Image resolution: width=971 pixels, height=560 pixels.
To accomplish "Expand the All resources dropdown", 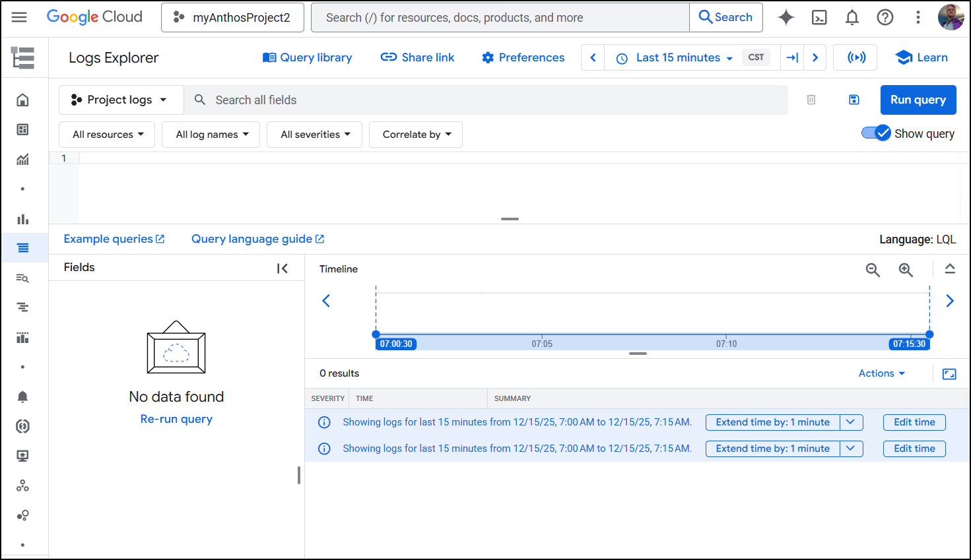I will (x=107, y=135).
